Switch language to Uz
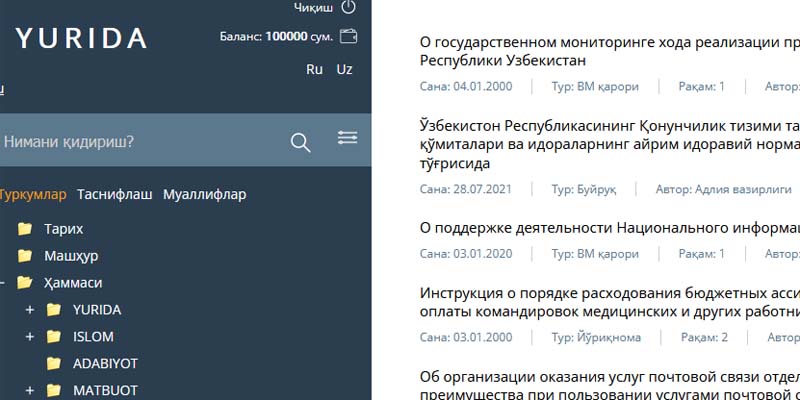The image size is (800, 400). 344,69
